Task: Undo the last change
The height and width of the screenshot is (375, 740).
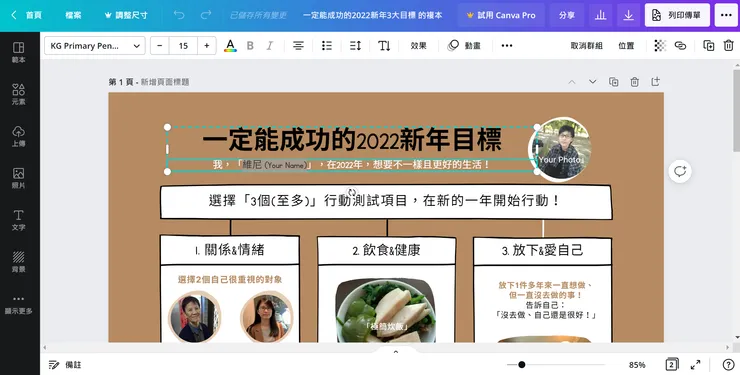Action: 179,15
